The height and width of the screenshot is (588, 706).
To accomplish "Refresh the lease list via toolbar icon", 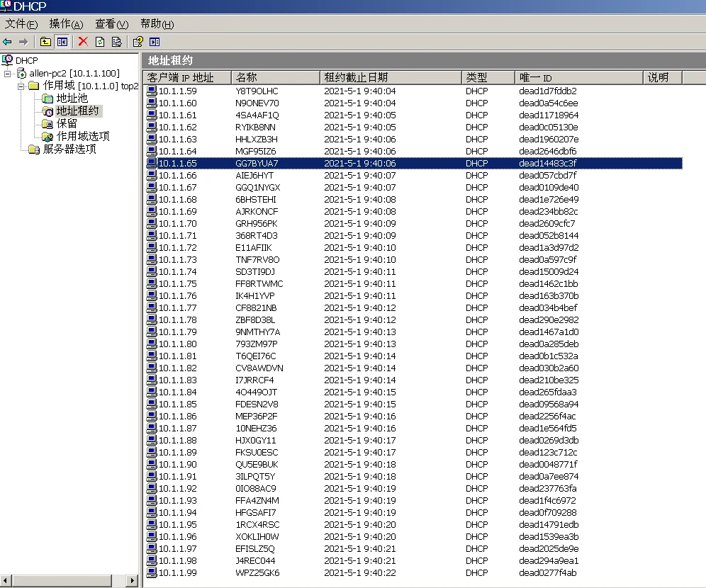I will point(100,42).
